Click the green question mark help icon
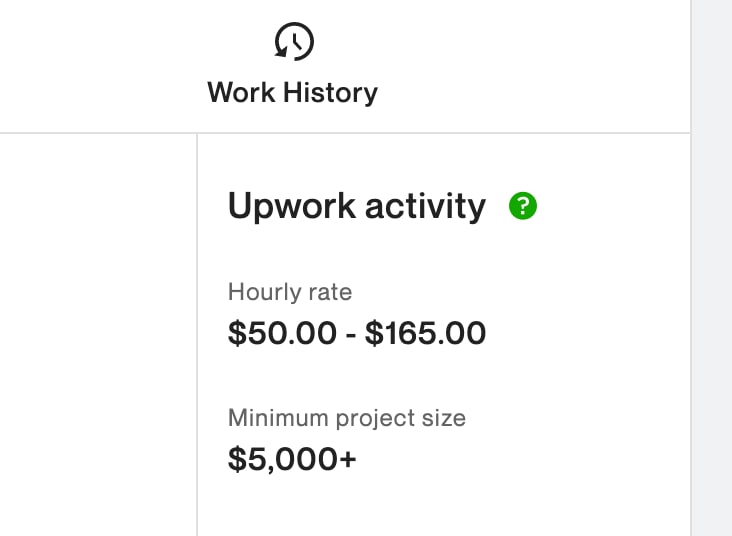This screenshot has height=536, width=732. pos(523,205)
